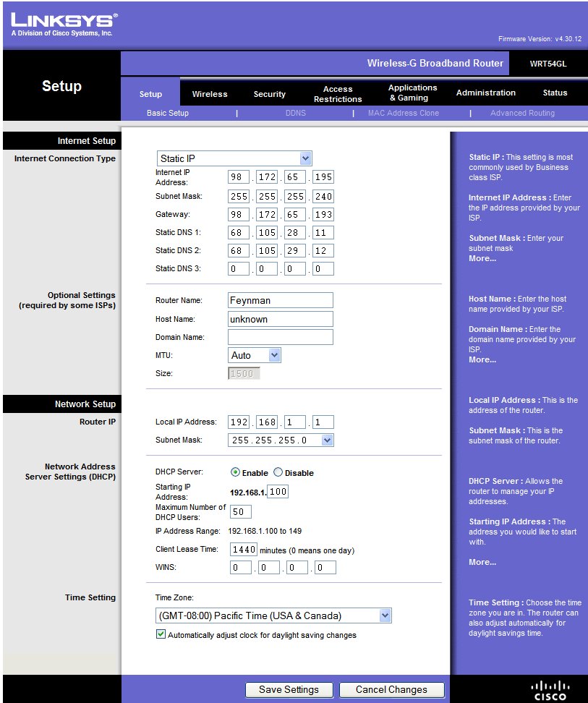The image size is (588, 703).
Task: Toggle automatic daylight saving clock adjustment checkbox
Action: coord(161,634)
